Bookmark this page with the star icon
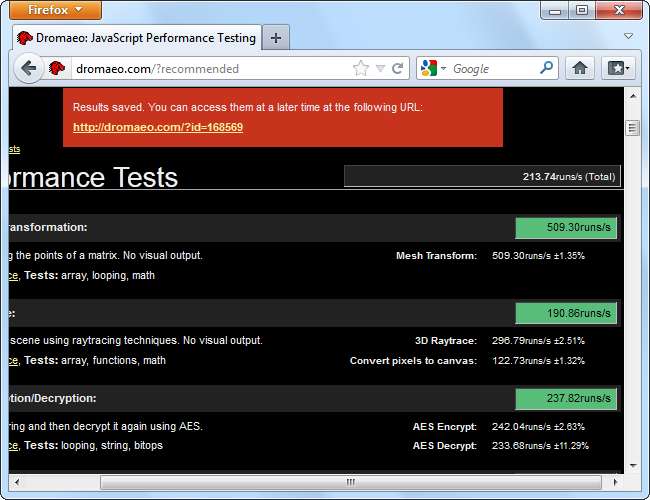 [361, 68]
